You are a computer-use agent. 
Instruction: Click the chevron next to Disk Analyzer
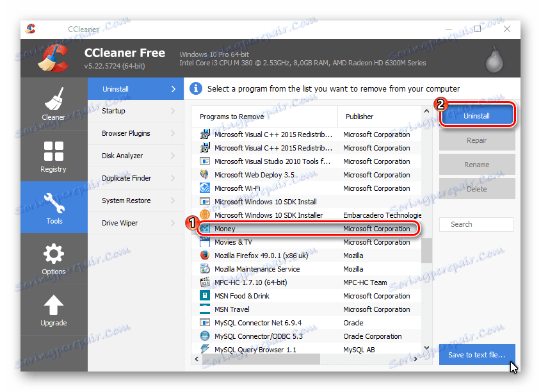(173, 156)
